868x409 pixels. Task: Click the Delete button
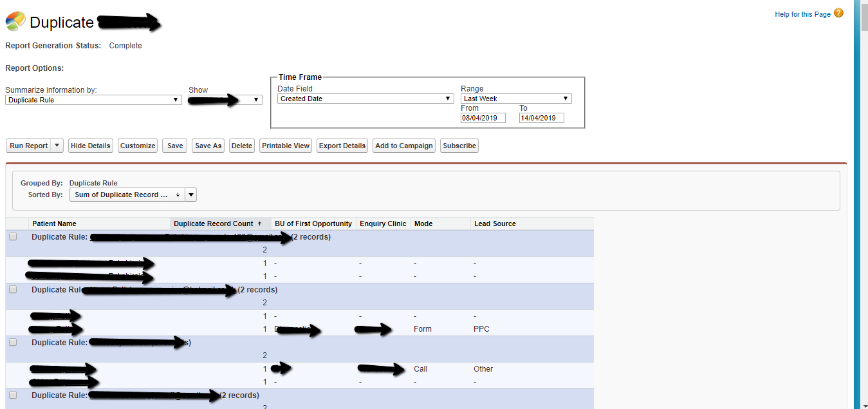point(242,146)
